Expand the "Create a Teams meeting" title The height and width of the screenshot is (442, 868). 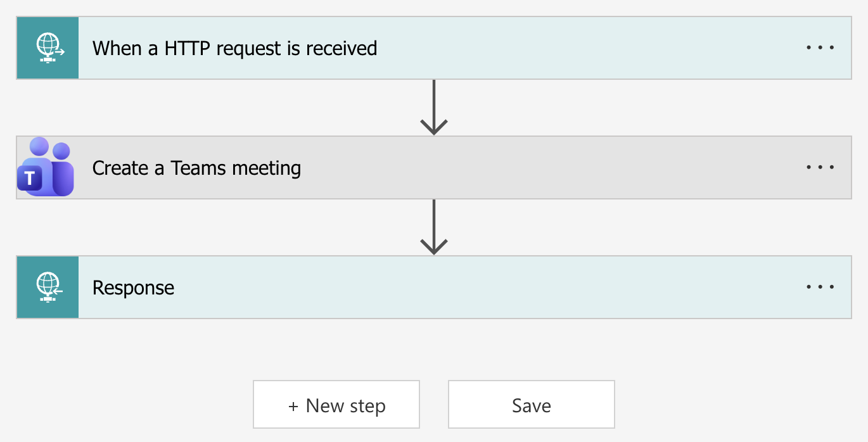196,168
